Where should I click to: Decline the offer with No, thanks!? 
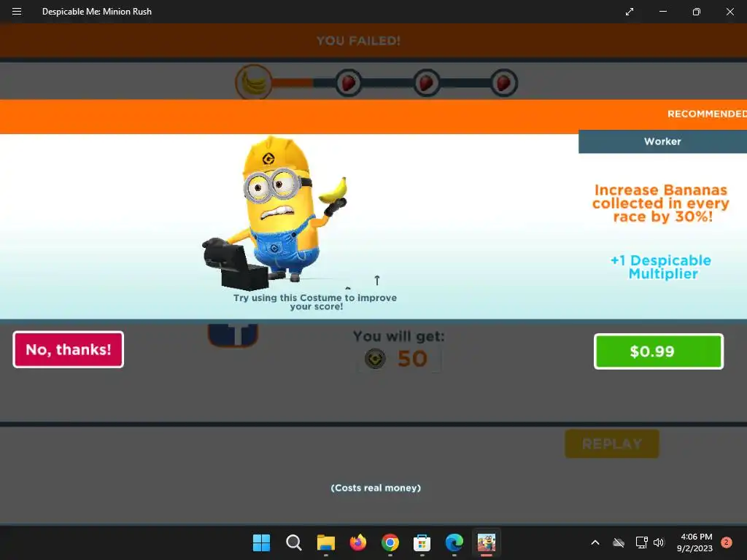(68, 349)
